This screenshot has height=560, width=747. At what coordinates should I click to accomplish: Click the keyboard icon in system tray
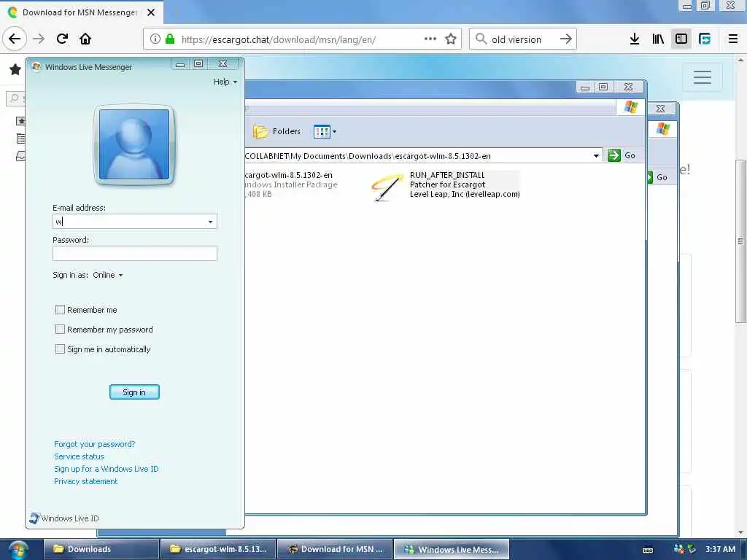click(648, 550)
